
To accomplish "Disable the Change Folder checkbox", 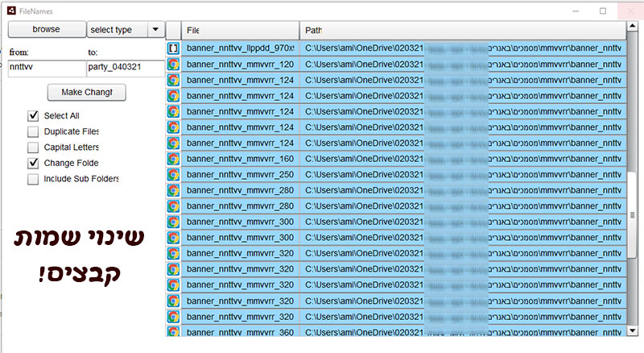I will pyautogui.click(x=33, y=163).
